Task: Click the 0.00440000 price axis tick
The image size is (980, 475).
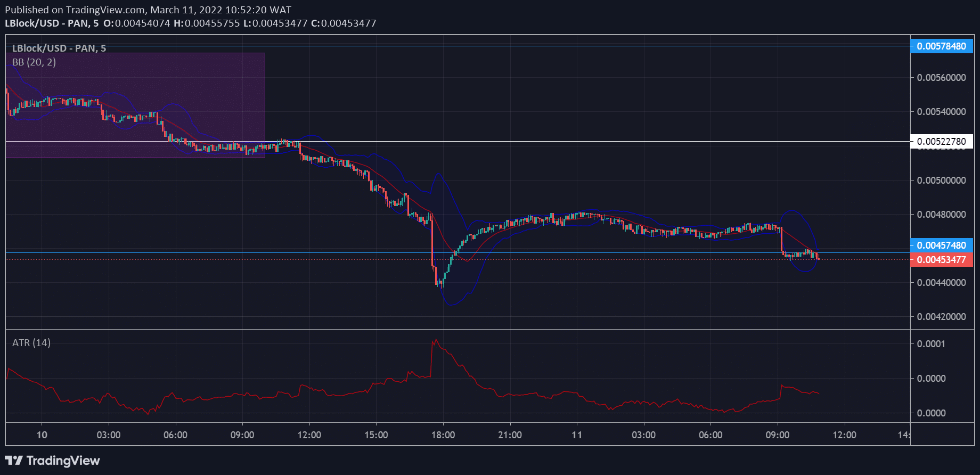Action: click(x=941, y=283)
